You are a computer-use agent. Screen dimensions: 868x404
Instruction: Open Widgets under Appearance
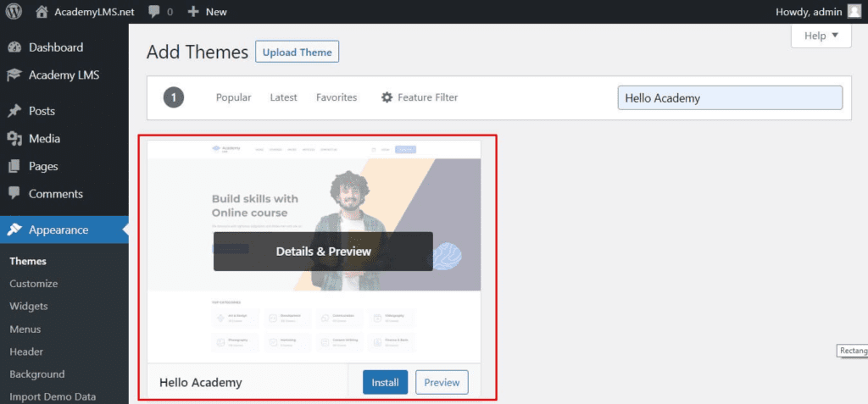[29, 306]
